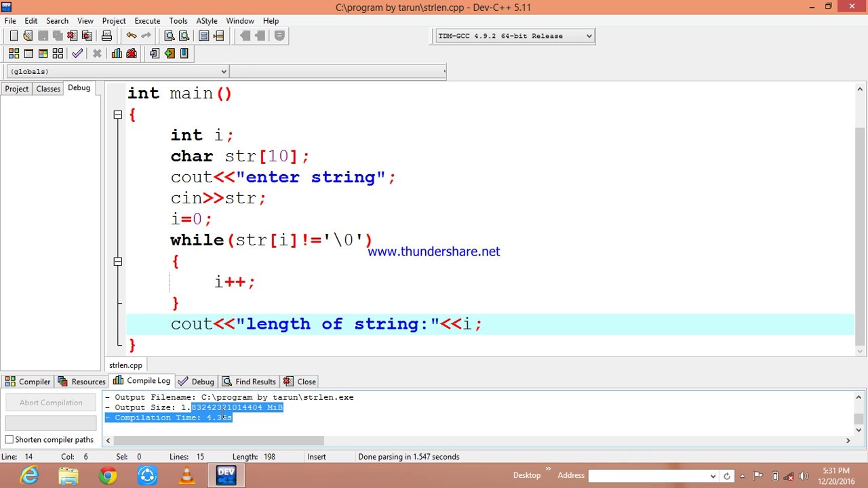Image resolution: width=868 pixels, height=488 pixels.
Task: Expand the taskbar Address bar dropdown
Action: coord(713,476)
